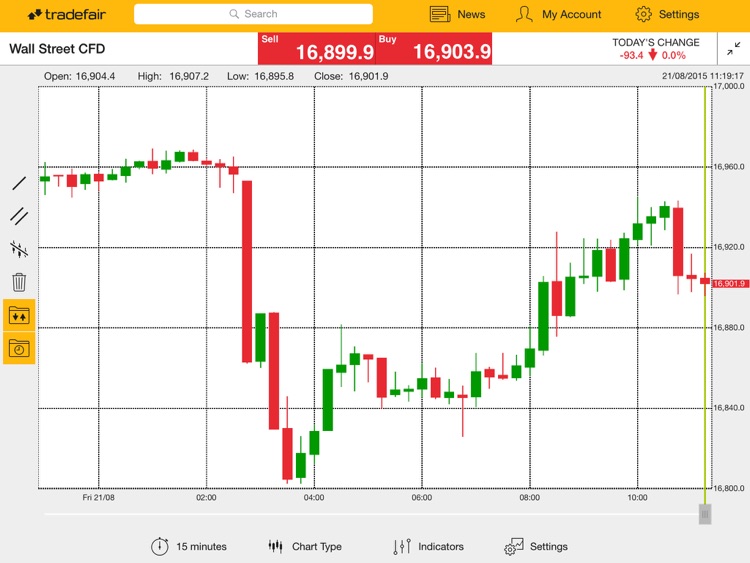The width and height of the screenshot is (750, 563).
Task: Click the High: 16,907.2 value
Action: point(173,76)
